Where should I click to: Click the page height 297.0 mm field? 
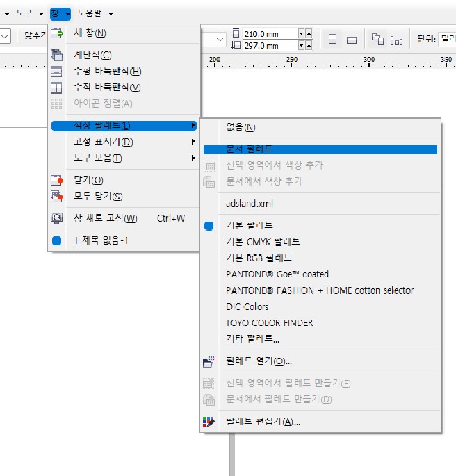click(x=270, y=46)
